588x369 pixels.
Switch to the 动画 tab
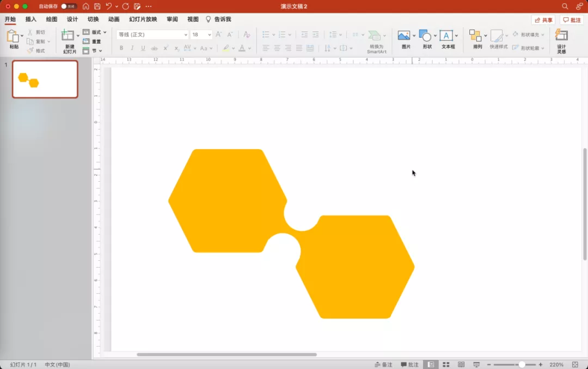click(114, 19)
